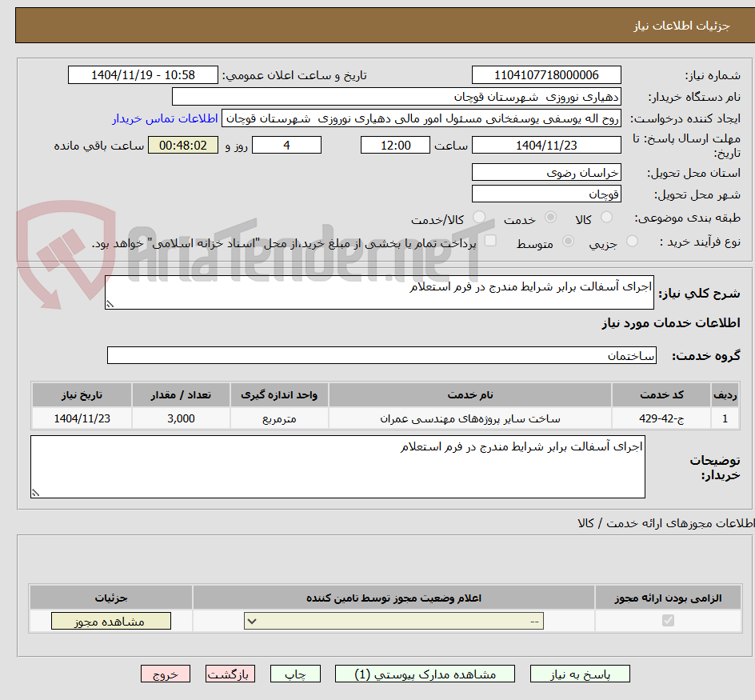Viewport: 755px width, 700px height.
Task: Select the جزیی purchase type radio
Action: 632,241
